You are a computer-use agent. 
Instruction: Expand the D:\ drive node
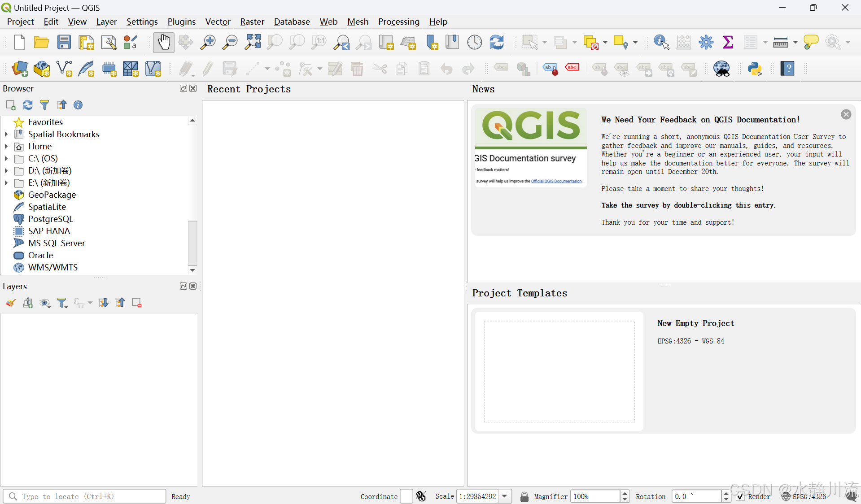tap(6, 170)
